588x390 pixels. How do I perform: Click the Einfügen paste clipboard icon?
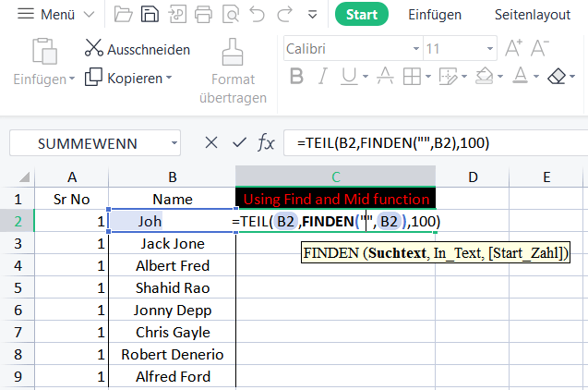[44, 51]
